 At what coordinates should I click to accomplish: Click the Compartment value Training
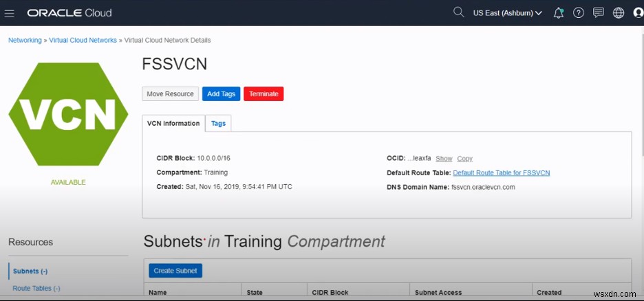coord(215,172)
